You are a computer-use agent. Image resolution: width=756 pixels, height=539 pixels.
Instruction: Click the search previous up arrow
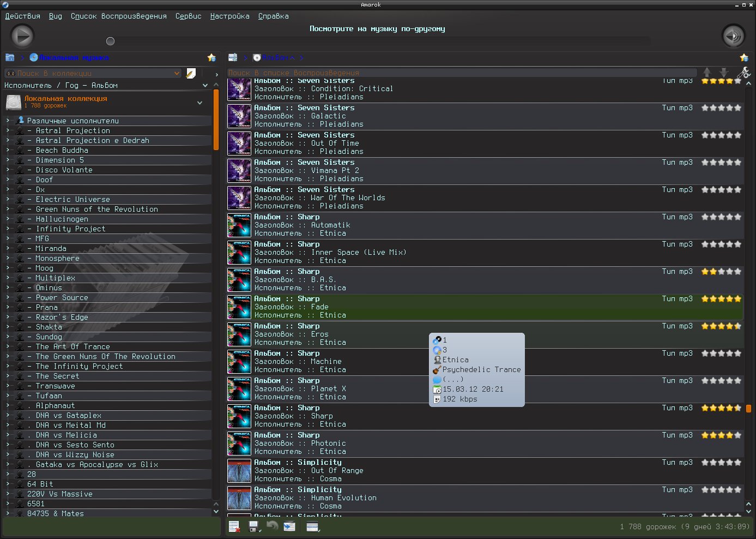pos(707,72)
